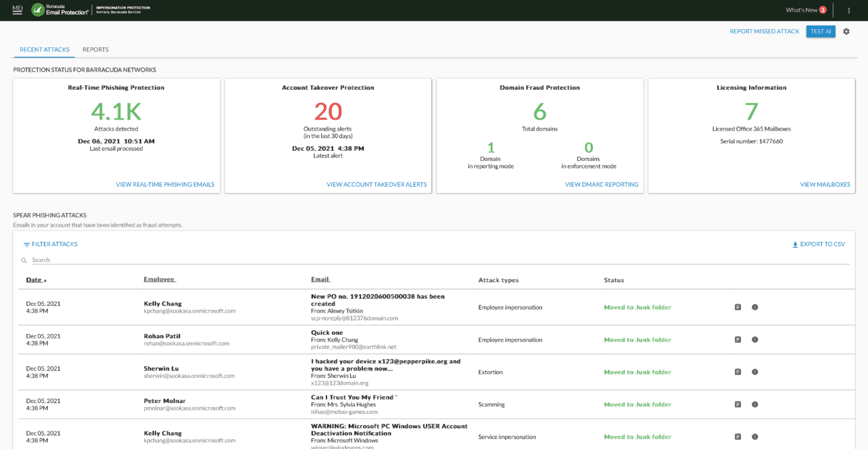Open the settings gear beside Test AI
Viewport: 868px width, 449px height.
[x=846, y=32]
